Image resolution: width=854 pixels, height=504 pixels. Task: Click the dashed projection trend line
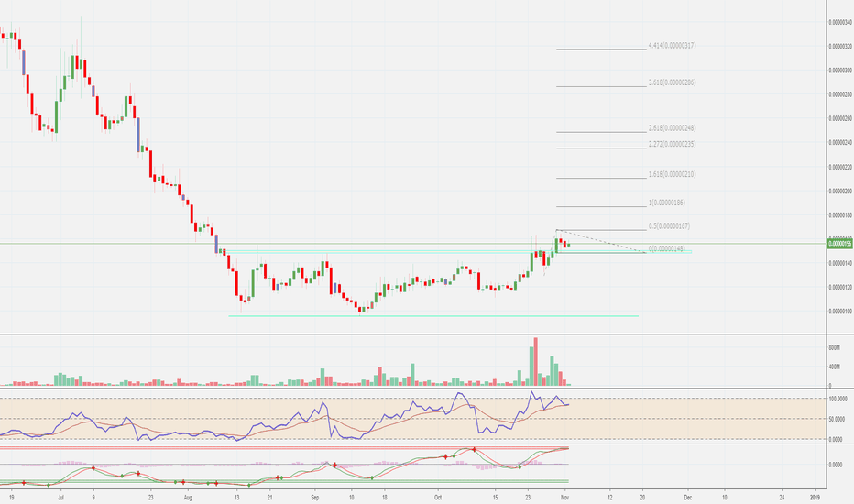pyautogui.click(x=602, y=241)
